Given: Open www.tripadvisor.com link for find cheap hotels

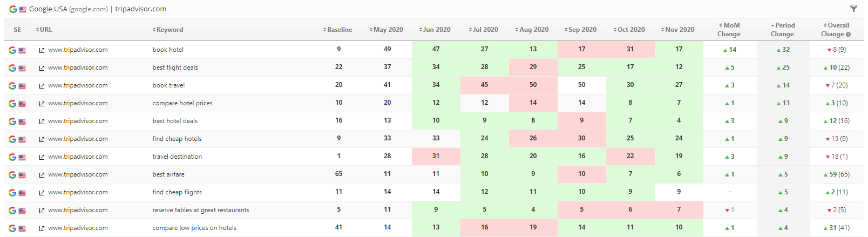Looking at the screenshot, I should (78, 139).
